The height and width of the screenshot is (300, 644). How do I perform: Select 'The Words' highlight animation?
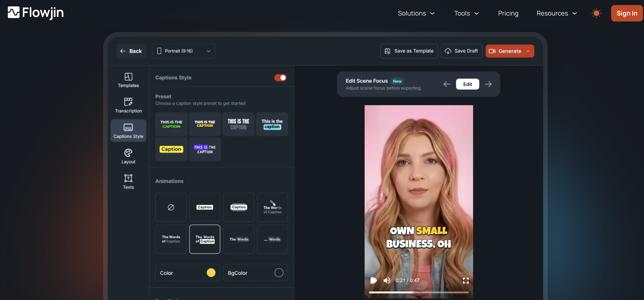coord(238,239)
